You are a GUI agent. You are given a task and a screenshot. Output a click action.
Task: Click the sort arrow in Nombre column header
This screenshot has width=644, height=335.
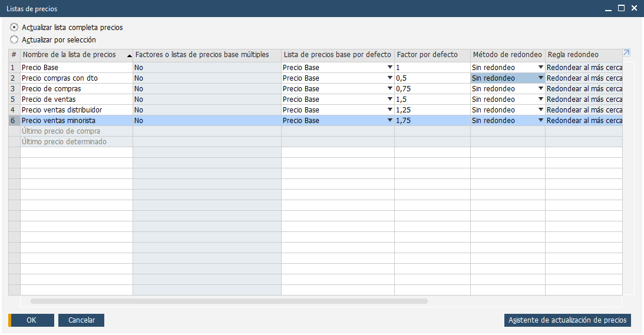point(129,55)
